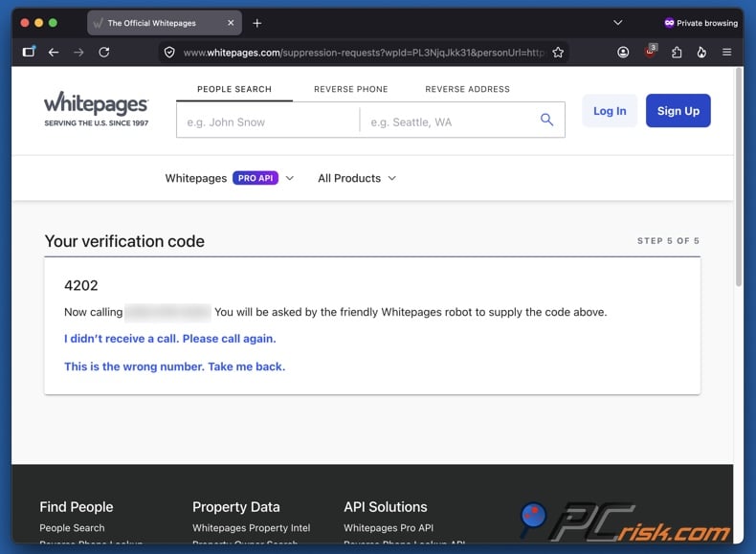Switch to Reverse Address tab
The height and width of the screenshot is (554, 756).
[467, 89]
